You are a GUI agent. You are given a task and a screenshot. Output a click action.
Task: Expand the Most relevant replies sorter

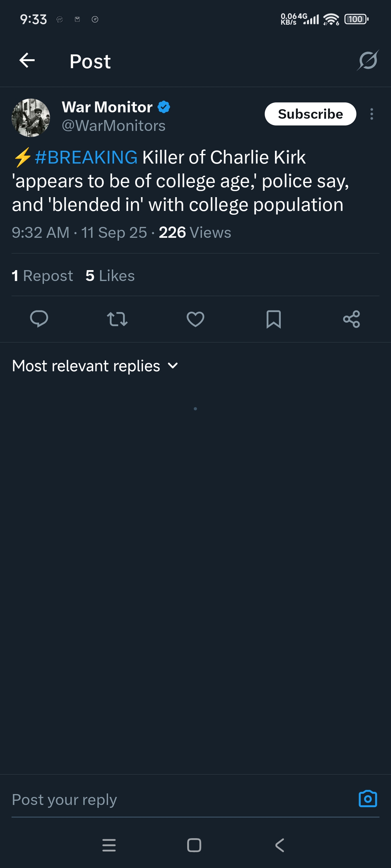[95, 366]
